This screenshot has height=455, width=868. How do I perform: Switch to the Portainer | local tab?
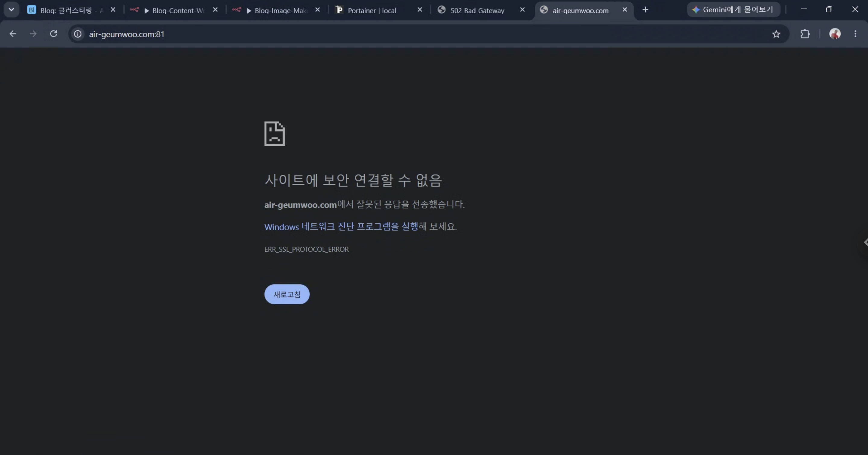click(x=379, y=10)
